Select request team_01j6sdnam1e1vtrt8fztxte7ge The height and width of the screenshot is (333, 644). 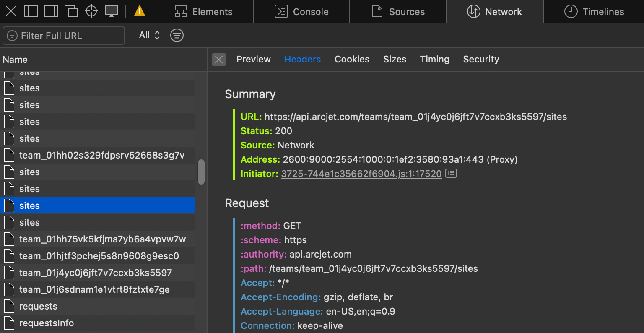point(97,289)
